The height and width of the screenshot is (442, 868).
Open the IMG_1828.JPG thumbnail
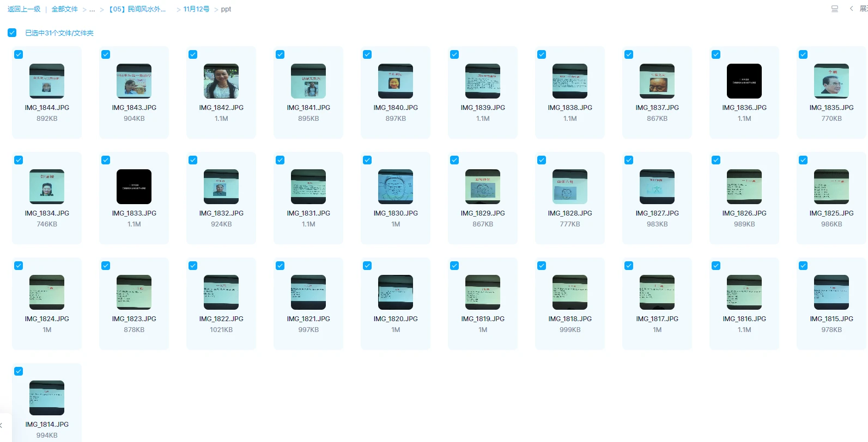point(569,187)
